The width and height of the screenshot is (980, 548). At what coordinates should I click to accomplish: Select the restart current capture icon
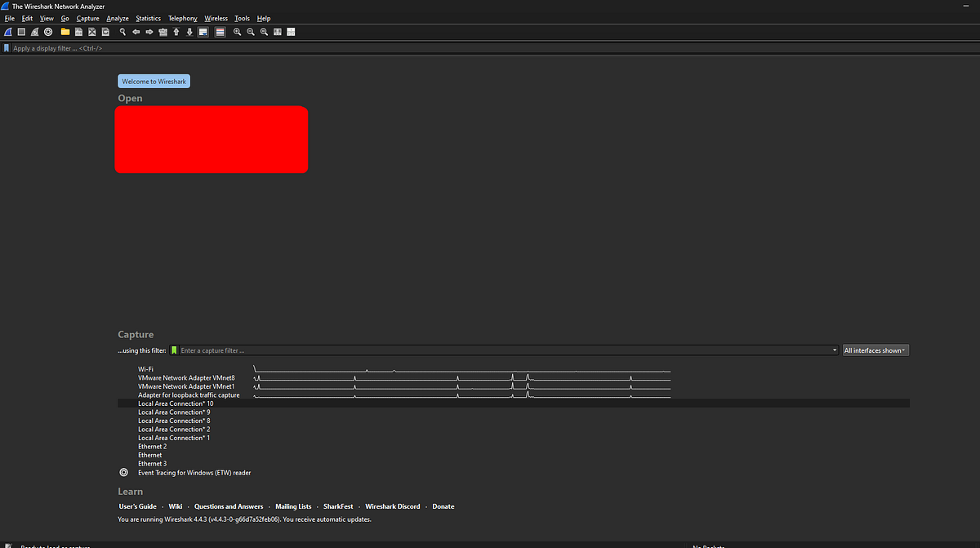(34, 32)
